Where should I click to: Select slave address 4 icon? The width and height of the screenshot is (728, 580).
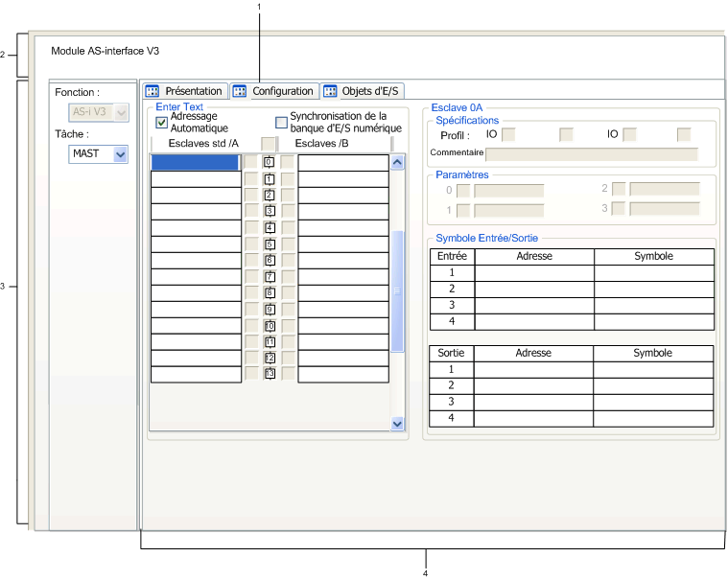tap(270, 228)
